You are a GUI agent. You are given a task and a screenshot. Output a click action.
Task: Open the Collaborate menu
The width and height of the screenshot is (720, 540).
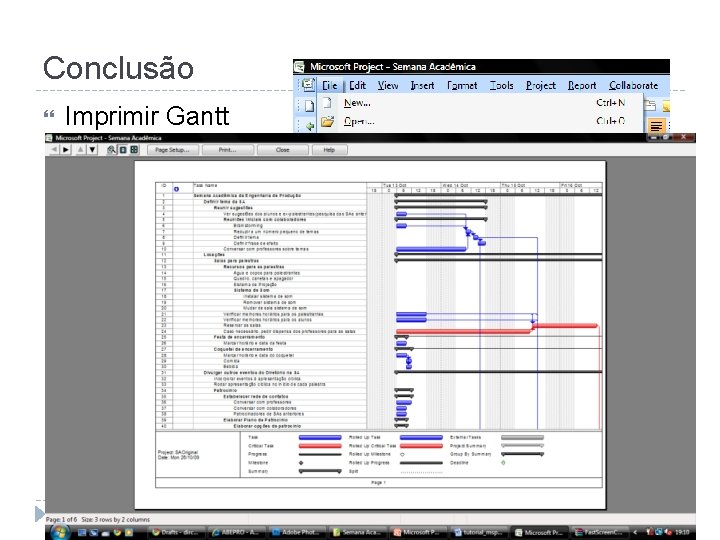(634, 85)
